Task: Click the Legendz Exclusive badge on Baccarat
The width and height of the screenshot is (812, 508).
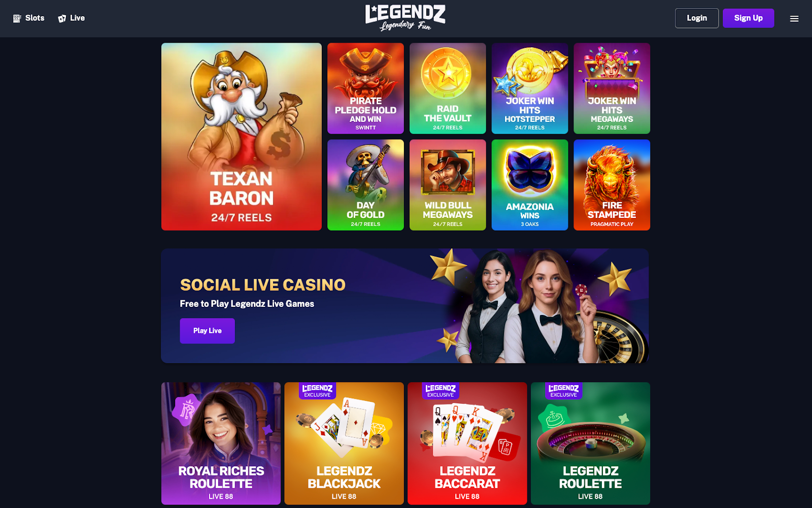Action: 441,391
